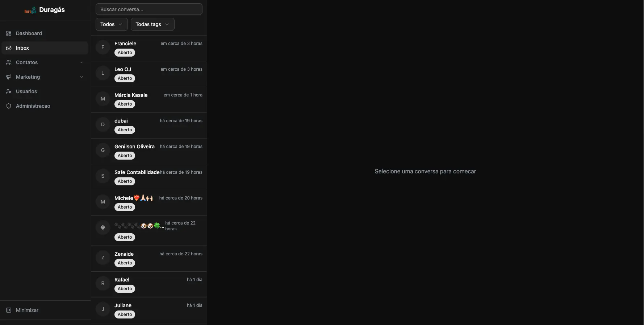Click the Minimizar sidebar button
This screenshot has height=325, width=644.
pyautogui.click(x=45, y=310)
